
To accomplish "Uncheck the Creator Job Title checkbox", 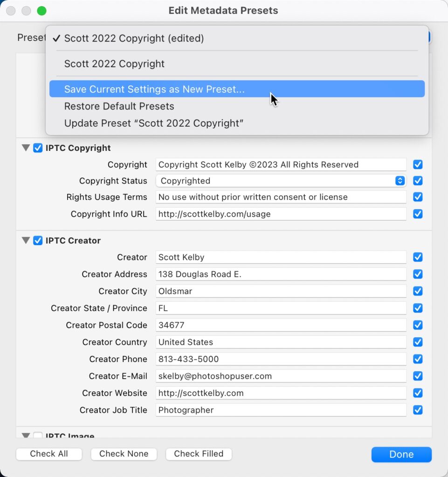I will pos(418,410).
